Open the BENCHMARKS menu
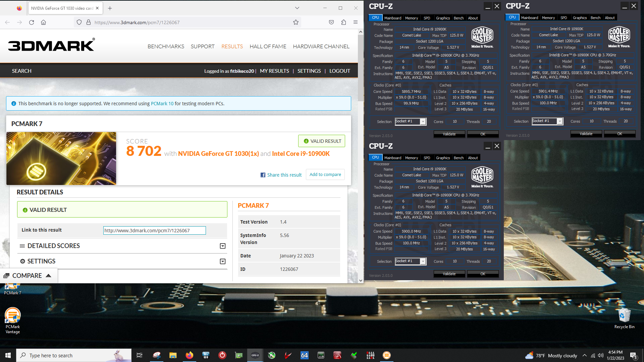 [166, 47]
